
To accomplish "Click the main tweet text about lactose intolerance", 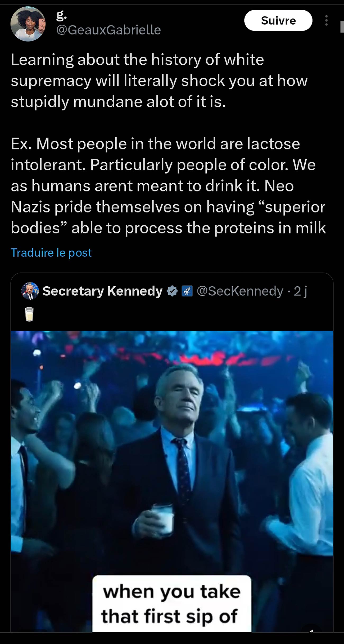I will [x=168, y=185].
